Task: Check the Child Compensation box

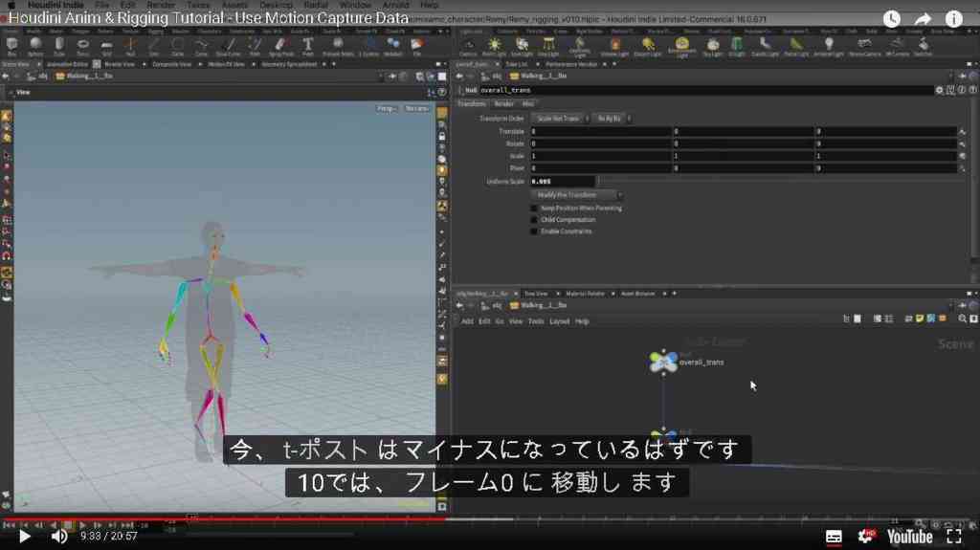Action: (534, 220)
